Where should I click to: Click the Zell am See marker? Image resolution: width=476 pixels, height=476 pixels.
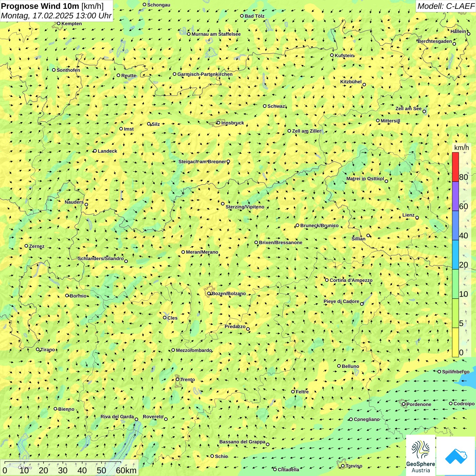pos(424,111)
